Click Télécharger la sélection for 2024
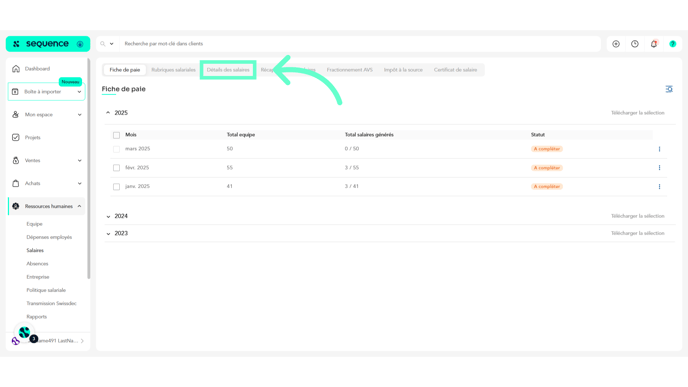Image resolution: width=688 pixels, height=387 pixels. tap(638, 216)
